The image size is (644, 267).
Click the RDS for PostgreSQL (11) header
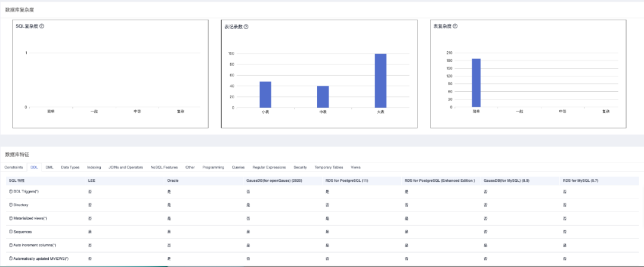pos(345,181)
